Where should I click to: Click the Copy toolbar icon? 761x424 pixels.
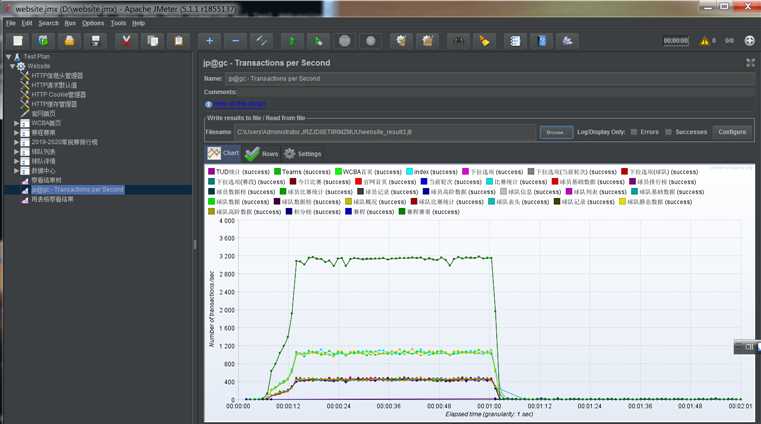pos(152,41)
